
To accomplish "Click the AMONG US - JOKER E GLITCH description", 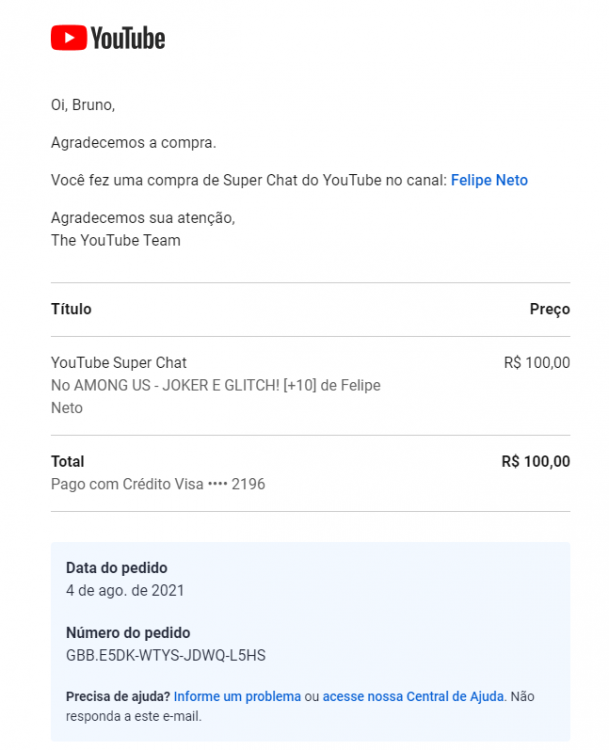I will (216, 396).
